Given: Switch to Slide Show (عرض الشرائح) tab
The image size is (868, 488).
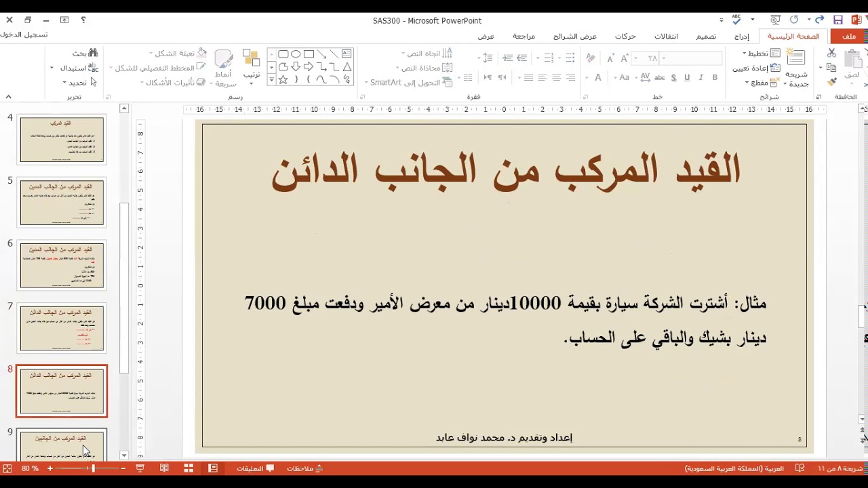Looking at the screenshot, I should (x=574, y=37).
